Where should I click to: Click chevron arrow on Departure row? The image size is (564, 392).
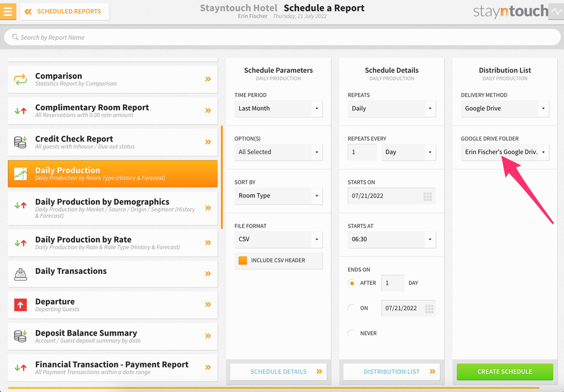coord(208,304)
